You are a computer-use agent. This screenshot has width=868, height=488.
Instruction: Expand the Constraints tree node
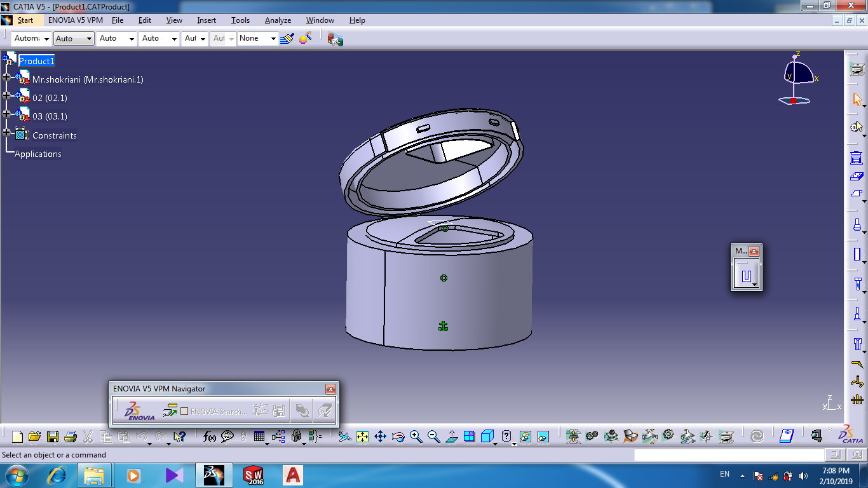(x=7, y=132)
